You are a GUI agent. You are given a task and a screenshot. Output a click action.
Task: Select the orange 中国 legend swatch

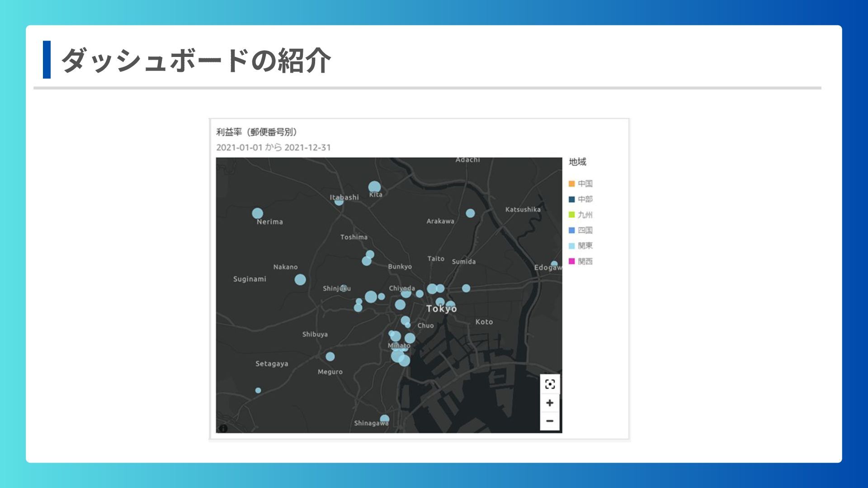pyautogui.click(x=571, y=183)
